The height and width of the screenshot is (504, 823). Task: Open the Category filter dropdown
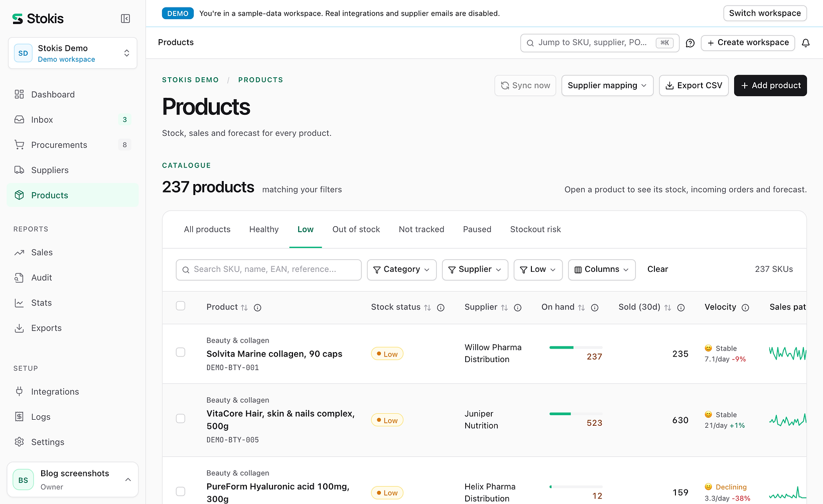tap(401, 270)
